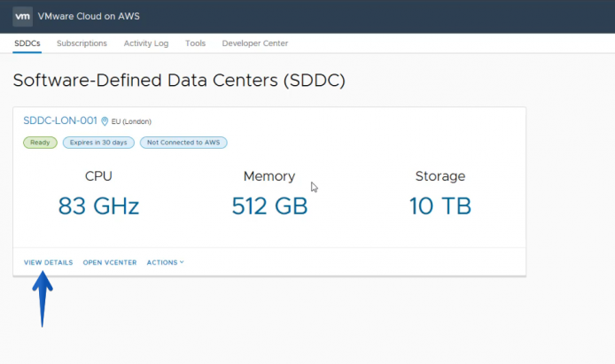Click the Expires in 30 days badge
This screenshot has width=615, height=364.
98,143
